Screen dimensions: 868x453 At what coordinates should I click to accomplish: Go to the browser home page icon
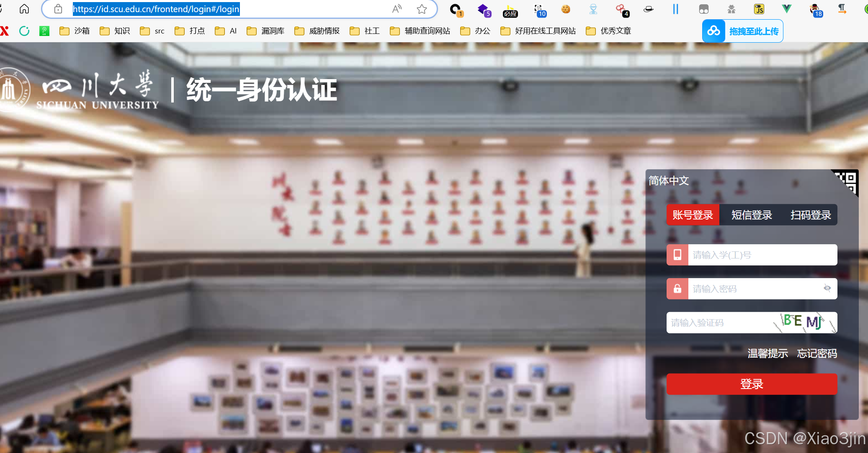24,9
